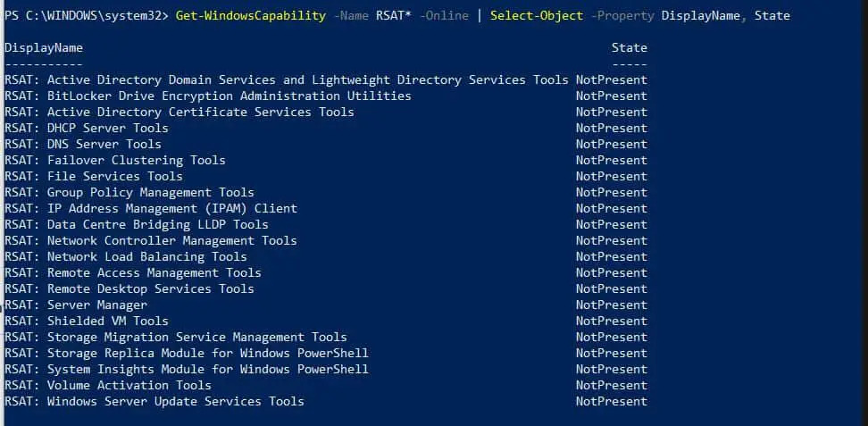Click the Active Directory Certificate Services Tools entry

[179, 112]
